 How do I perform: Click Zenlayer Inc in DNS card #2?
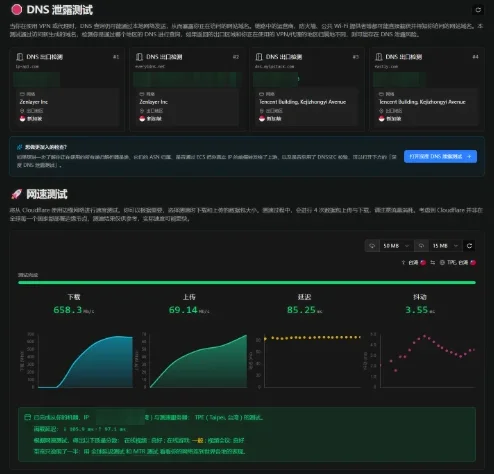pyautogui.click(x=153, y=102)
